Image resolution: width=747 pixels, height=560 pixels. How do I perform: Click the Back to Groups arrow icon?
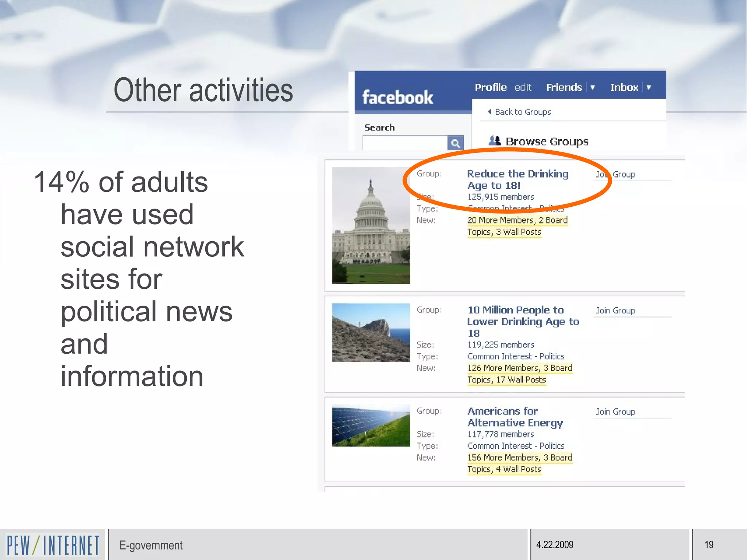coord(489,112)
